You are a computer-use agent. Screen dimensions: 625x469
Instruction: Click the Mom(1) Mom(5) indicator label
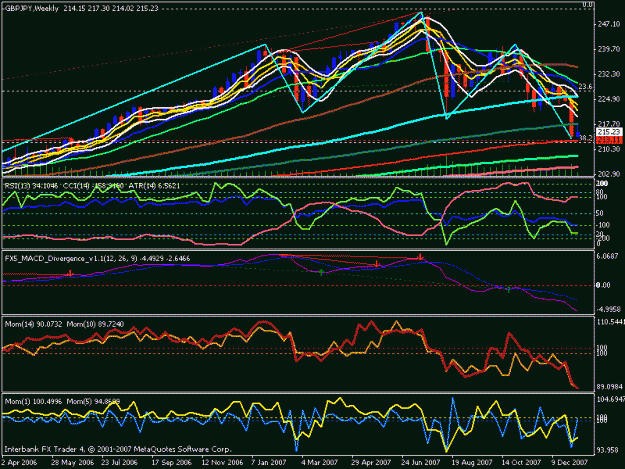click(62, 402)
